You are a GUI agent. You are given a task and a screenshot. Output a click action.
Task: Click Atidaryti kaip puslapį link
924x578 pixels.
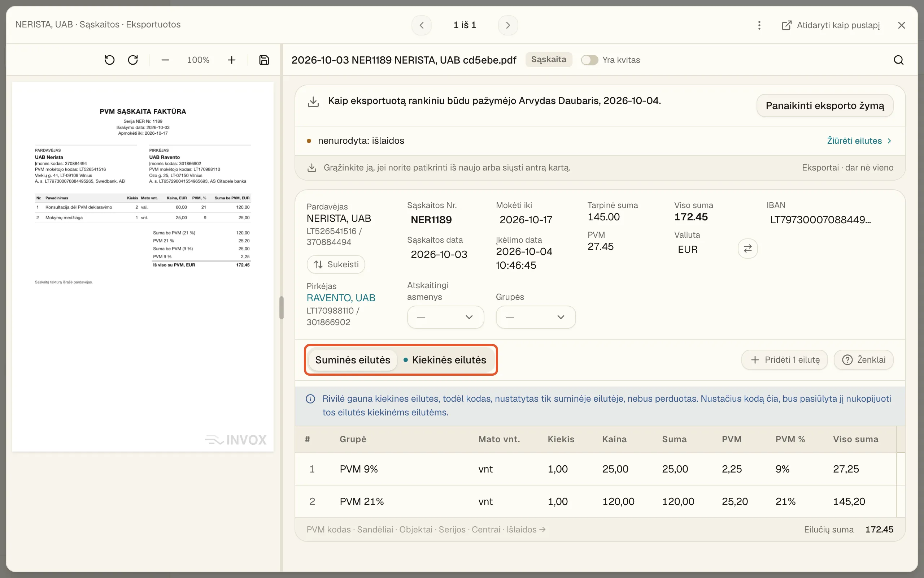[x=831, y=25]
